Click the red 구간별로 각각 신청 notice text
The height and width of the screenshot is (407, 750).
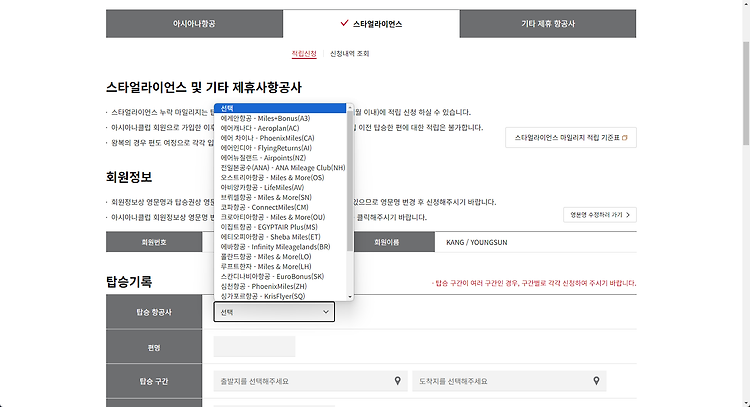click(x=534, y=283)
